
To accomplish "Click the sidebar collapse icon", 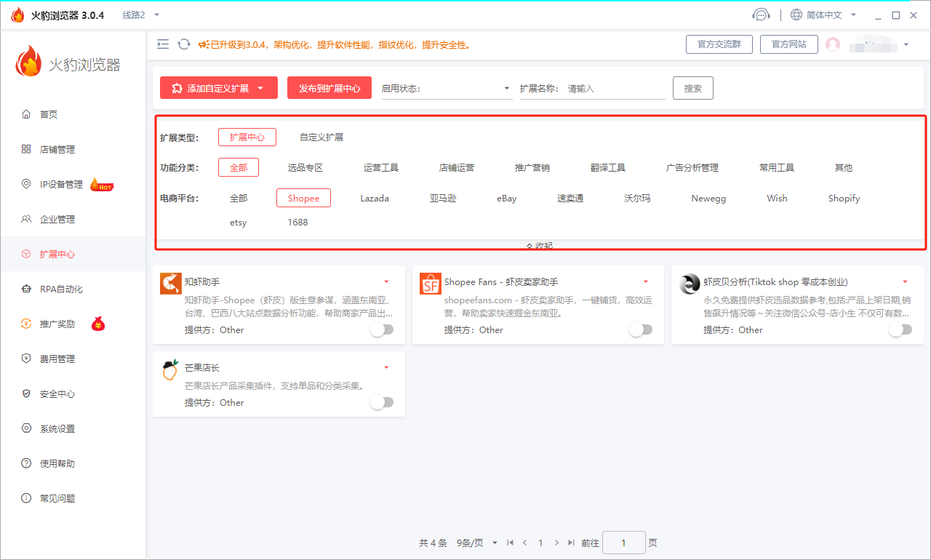I will pos(163,44).
